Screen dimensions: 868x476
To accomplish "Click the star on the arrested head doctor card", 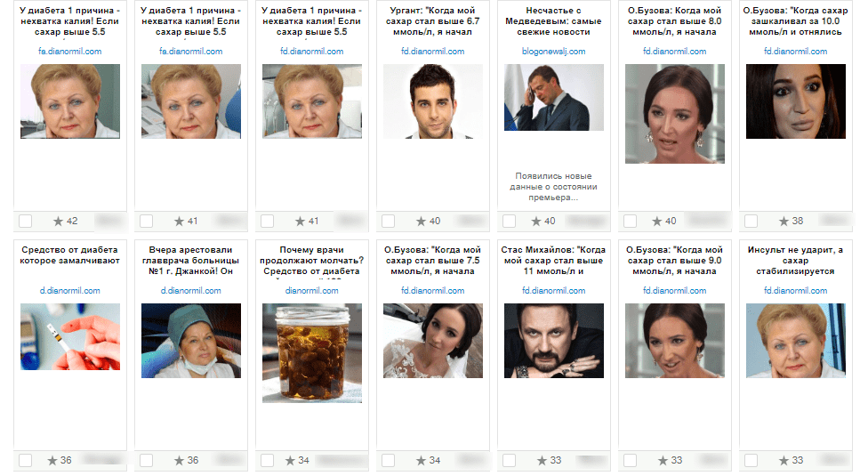I will (x=179, y=461).
